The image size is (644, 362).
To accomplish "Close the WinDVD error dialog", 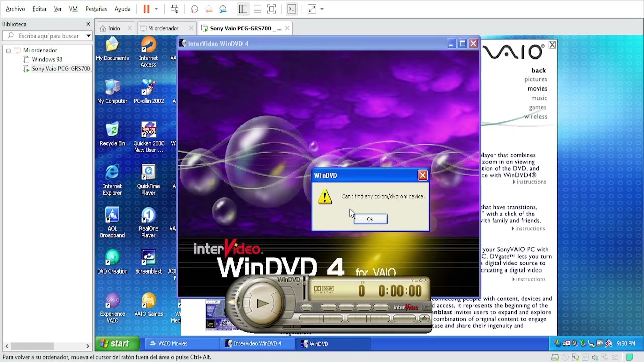I will (423, 175).
